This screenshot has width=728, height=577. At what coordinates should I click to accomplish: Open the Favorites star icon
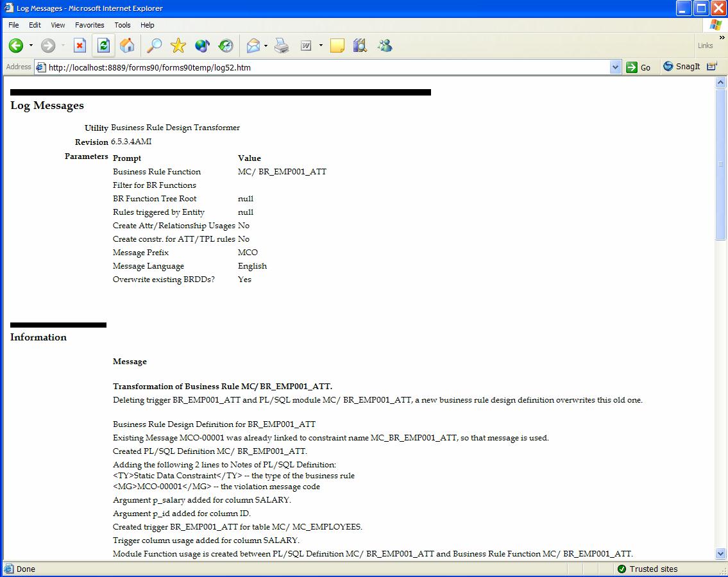[x=178, y=46]
